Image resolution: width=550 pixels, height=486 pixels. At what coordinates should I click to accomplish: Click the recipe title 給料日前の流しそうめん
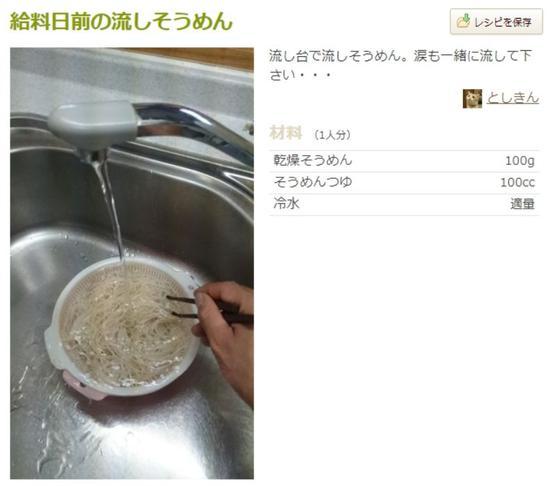[121, 21]
